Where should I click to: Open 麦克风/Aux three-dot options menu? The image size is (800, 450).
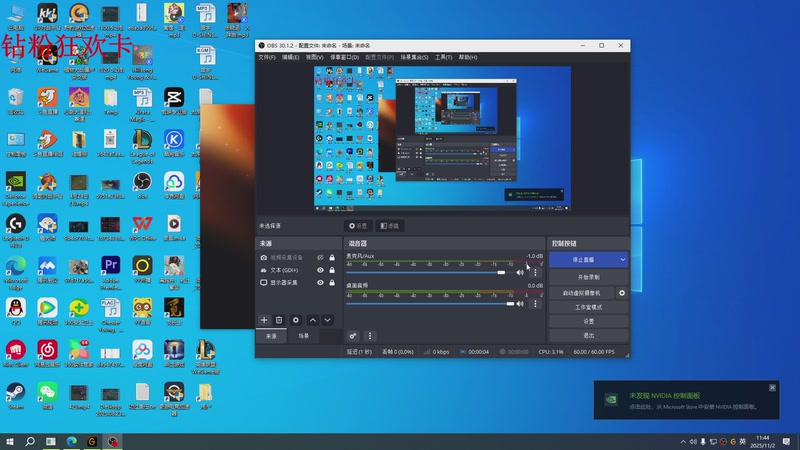(x=535, y=272)
